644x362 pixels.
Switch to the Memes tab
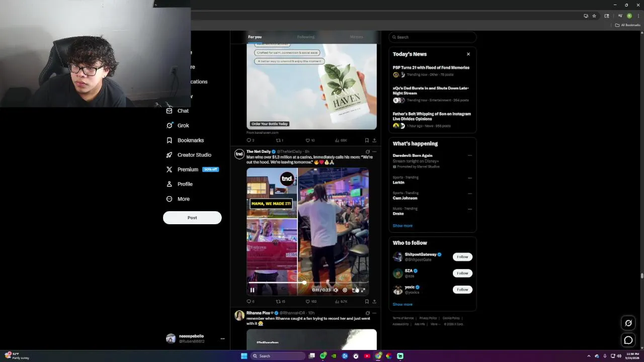pyautogui.click(x=356, y=37)
